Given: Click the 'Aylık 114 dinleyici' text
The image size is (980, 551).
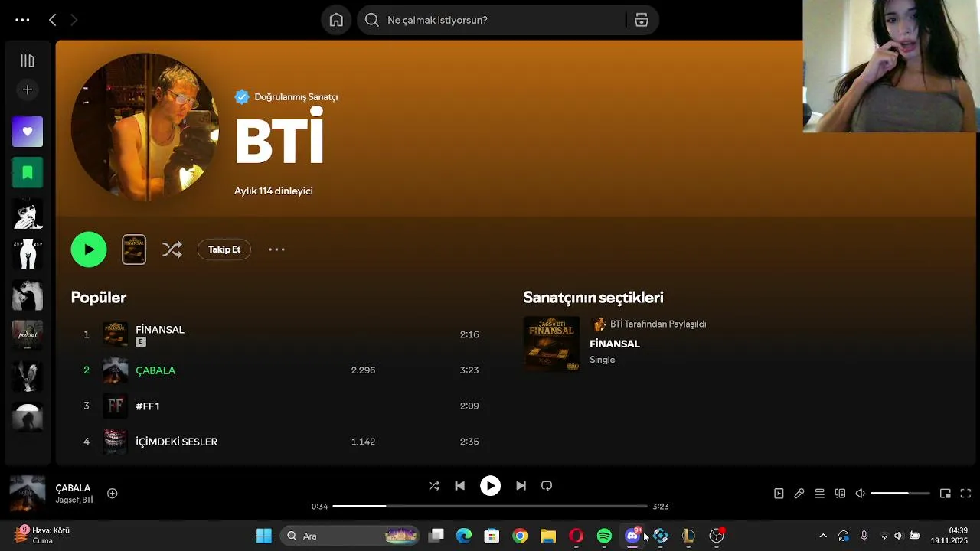Looking at the screenshot, I should point(273,191).
